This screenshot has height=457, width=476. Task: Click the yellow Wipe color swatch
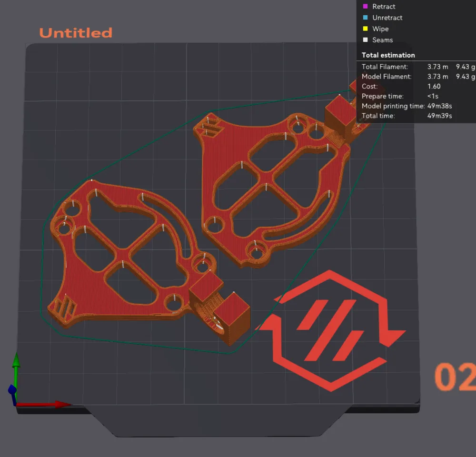pyautogui.click(x=366, y=29)
